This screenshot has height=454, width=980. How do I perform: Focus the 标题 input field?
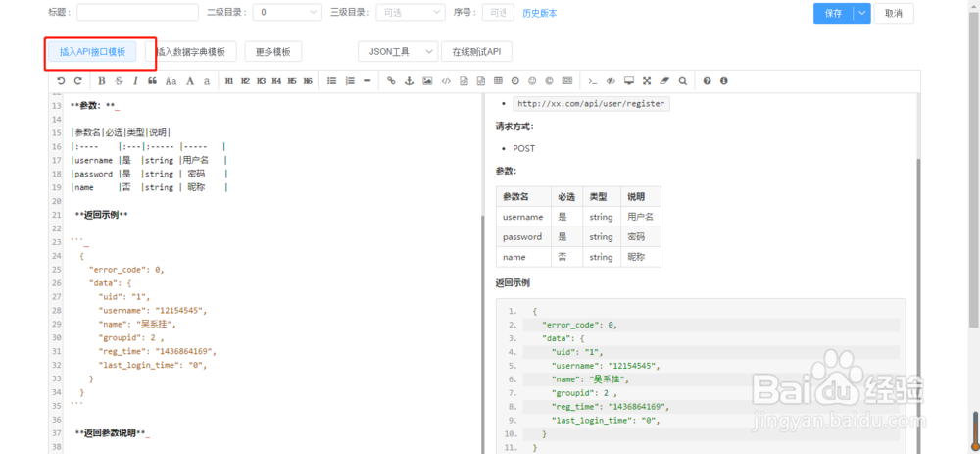click(137, 12)
